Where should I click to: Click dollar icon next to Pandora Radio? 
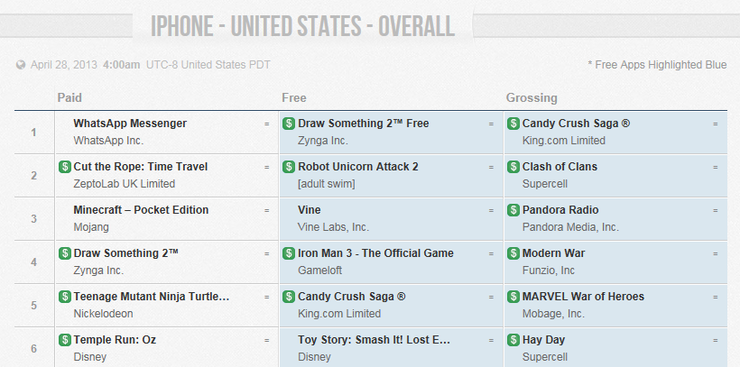click(513, 210)
